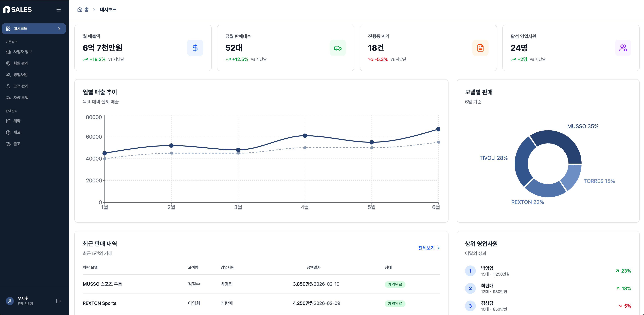644x315 pixels.
Task: Click the +18.2% growth value
Action: pyautogui.click(x=98, y=59)
